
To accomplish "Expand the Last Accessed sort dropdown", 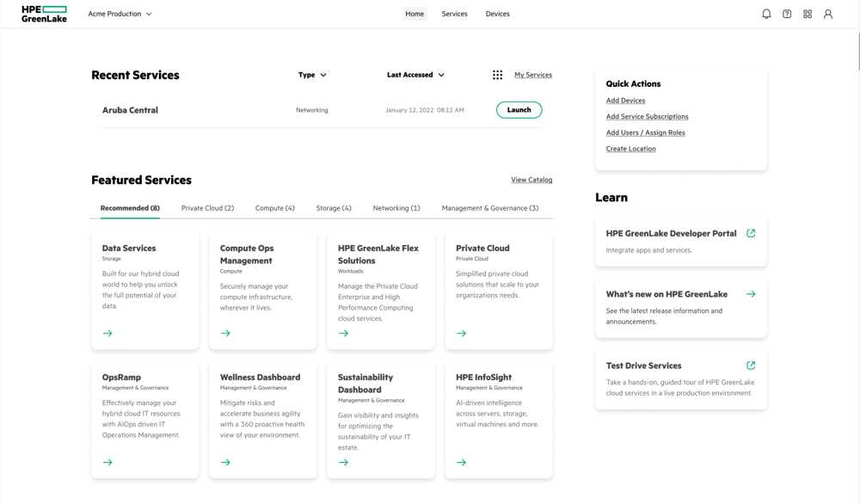I will coord(415,75).
